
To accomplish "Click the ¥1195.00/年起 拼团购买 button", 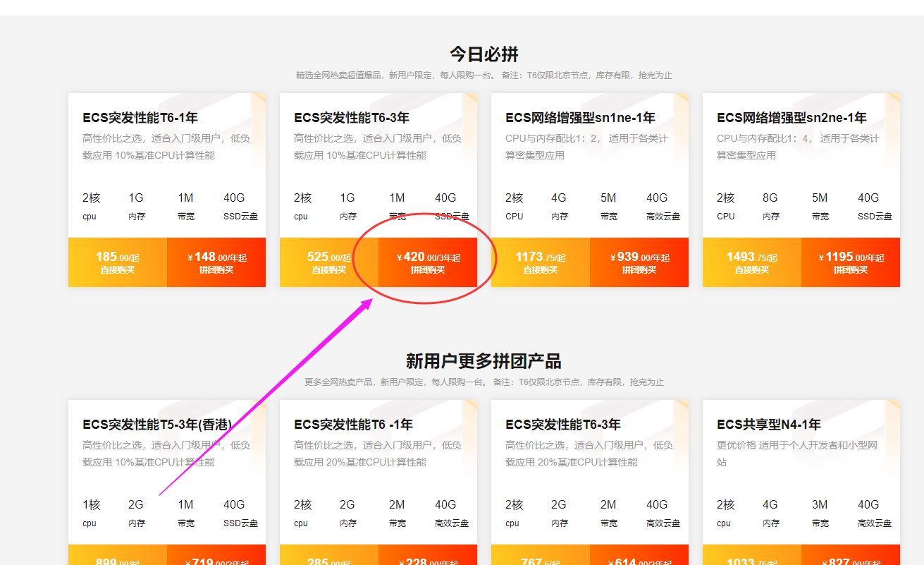I will click(851, 262).
